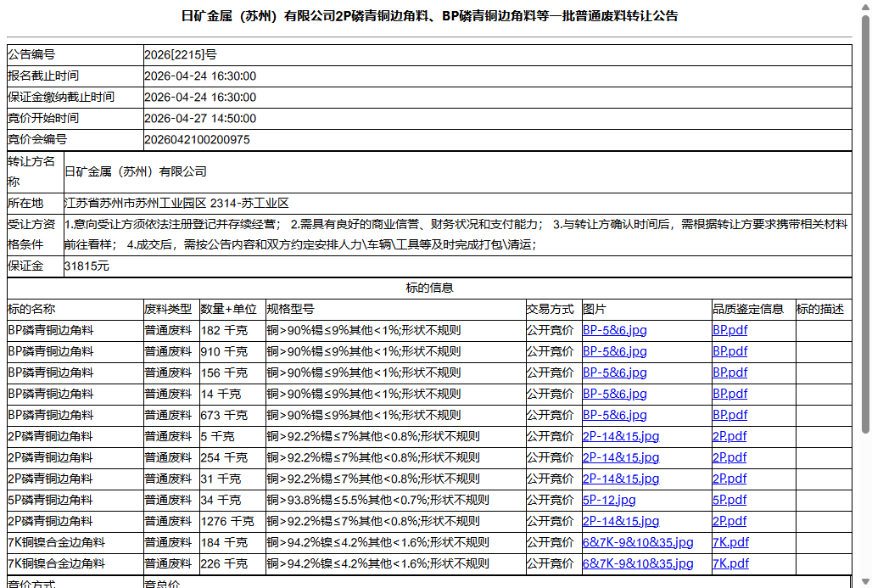Click the 品质鉴定信息 column header
Viewport: 872px width, 588px height.
[x=748, y=309]
